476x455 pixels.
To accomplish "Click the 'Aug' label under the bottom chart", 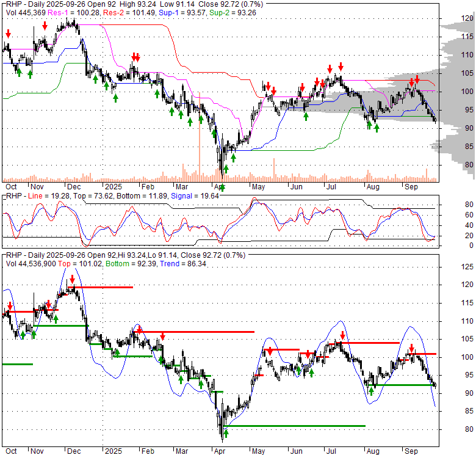I will [x=373, y=451].
